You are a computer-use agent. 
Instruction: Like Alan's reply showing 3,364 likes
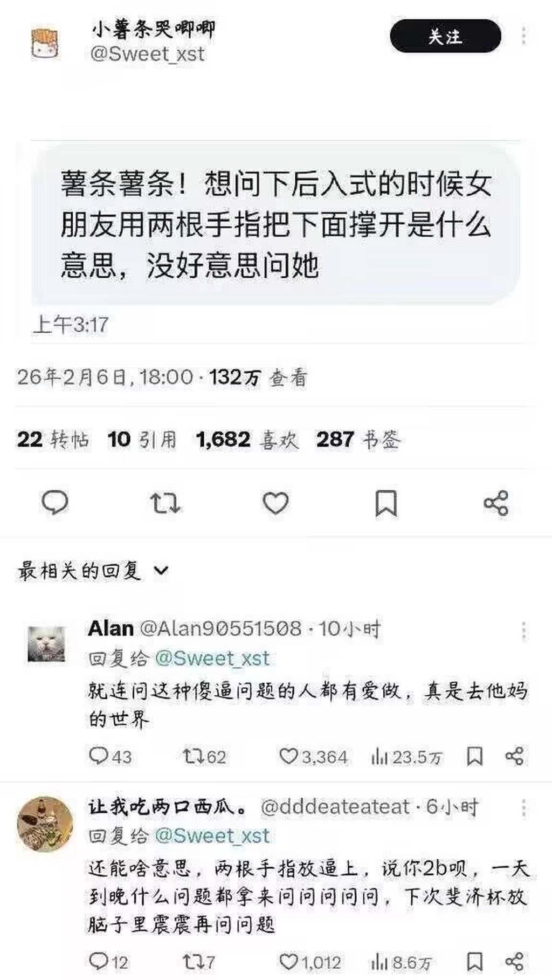coord(313,757)
